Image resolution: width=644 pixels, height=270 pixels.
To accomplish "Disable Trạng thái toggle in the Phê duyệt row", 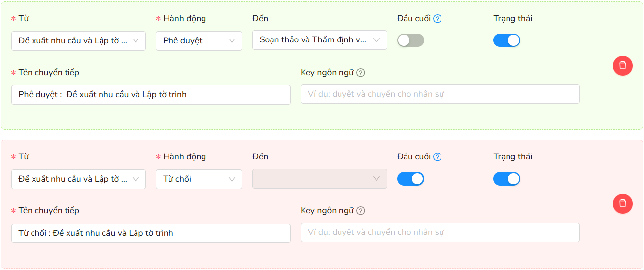I will point(507,40).
